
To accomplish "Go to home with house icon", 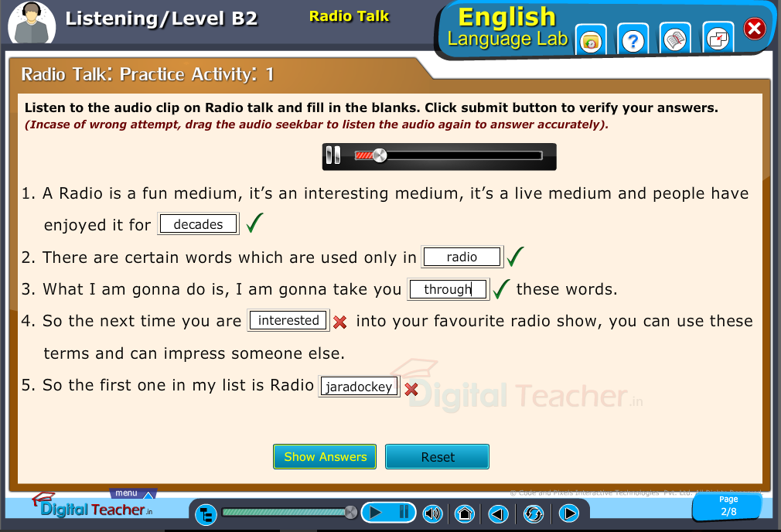I will (x=465, y=513).
